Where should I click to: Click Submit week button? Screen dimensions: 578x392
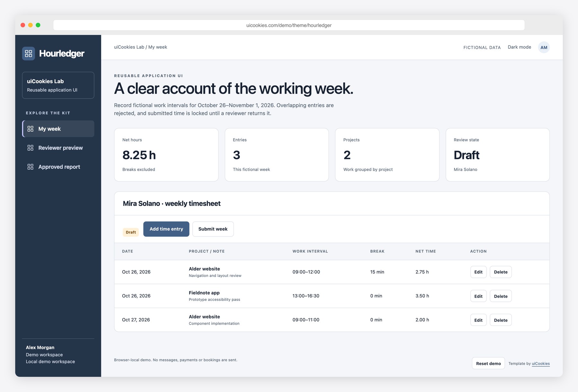point(213,229)
